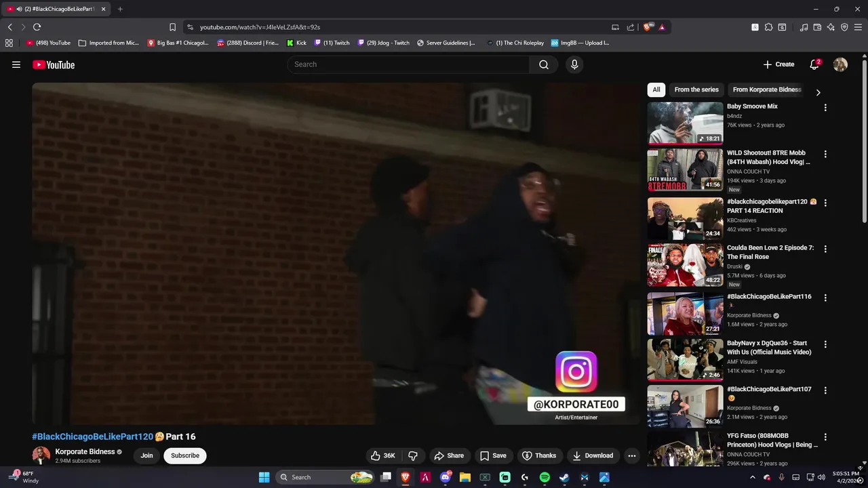Open the Brave playlist music note icon
Screen dimensions: 868x488
(x=804, y=27)
